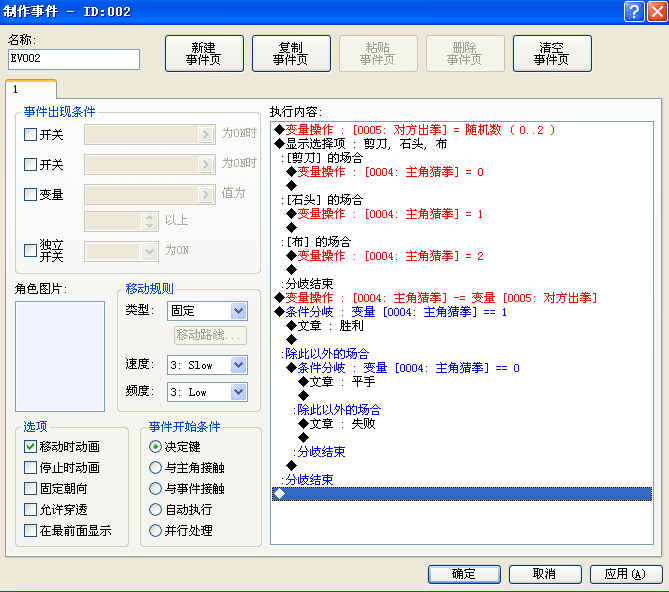Select the 主角猜拳 = 0 command line
669x592 pixels.
coord(462,172)
